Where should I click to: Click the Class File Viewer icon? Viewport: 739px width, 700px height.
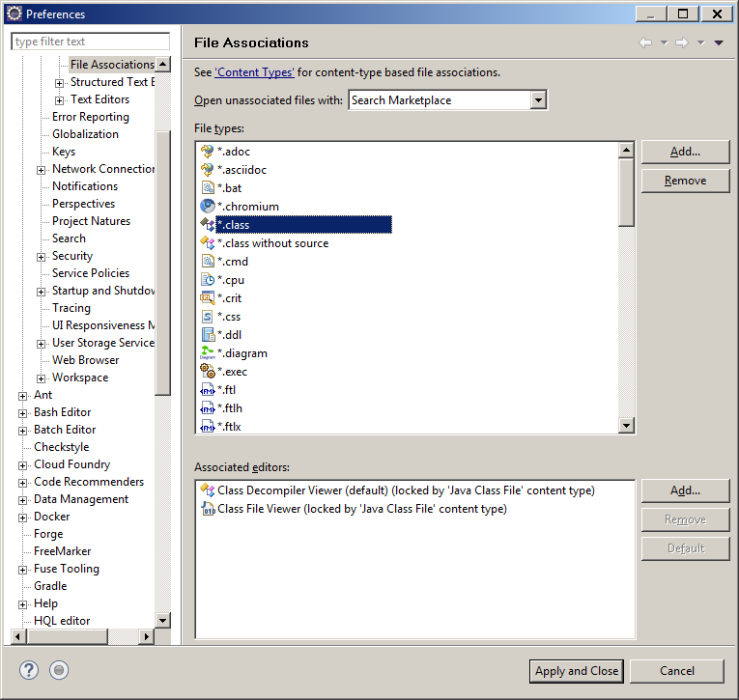pyautogui.click(x=207, y=509)
